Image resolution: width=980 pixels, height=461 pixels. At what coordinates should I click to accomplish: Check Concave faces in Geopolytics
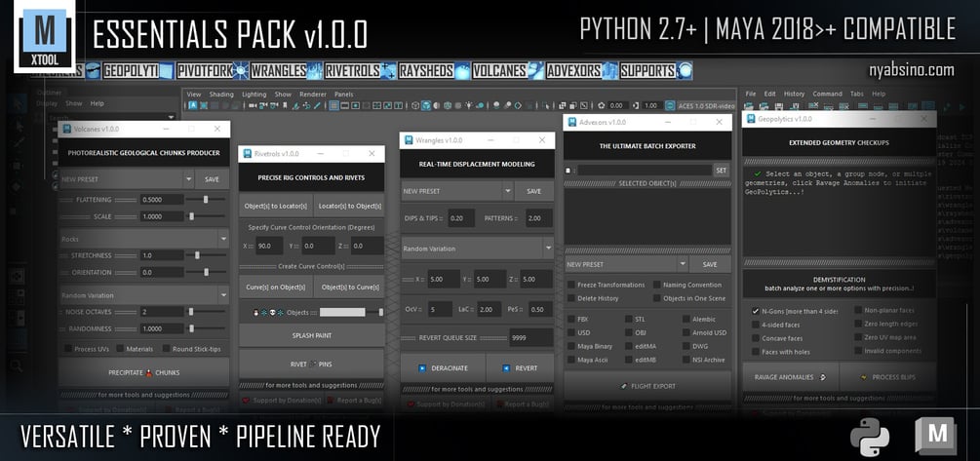click(756, 338)
